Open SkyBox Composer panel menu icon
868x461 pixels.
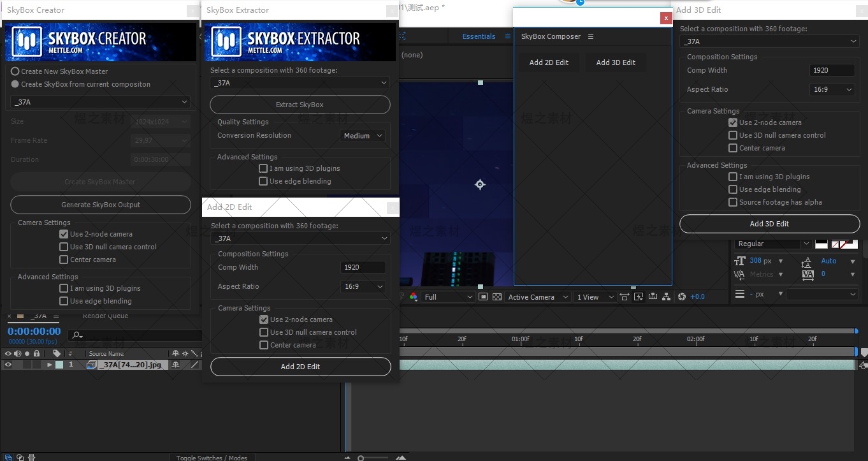[x=591, y=36]
